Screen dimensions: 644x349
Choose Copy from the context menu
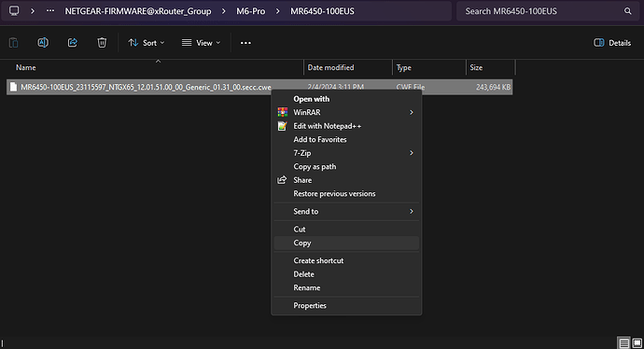tap(346, 243)
